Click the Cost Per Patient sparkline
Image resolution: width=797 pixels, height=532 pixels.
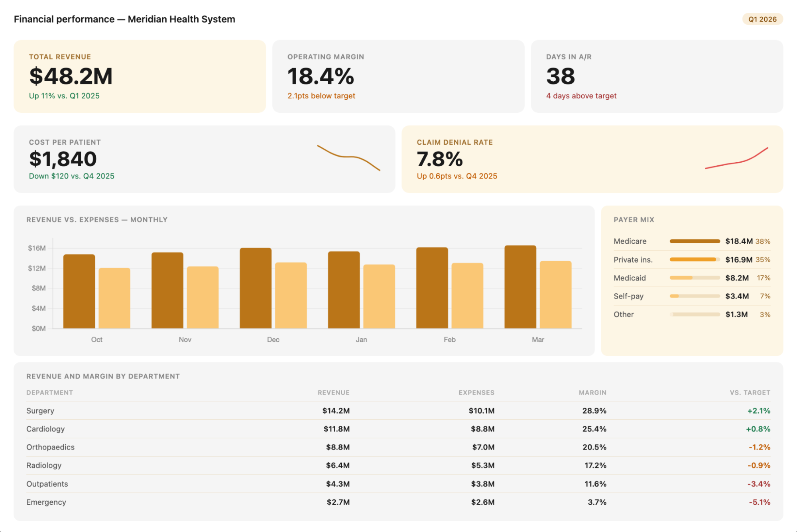(348, 158)
